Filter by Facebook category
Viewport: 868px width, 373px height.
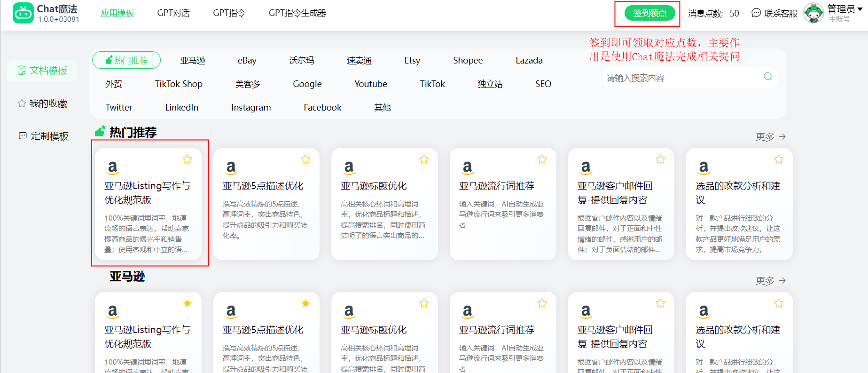point(323,107)
